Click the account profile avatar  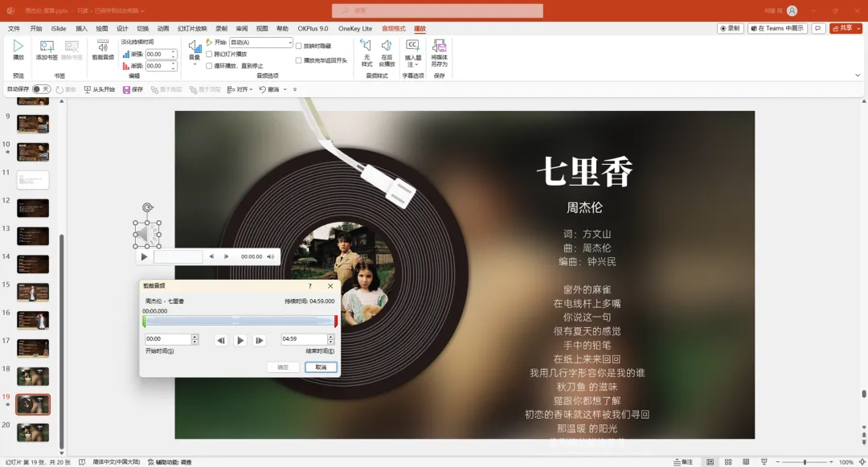[x=792, y=10]
